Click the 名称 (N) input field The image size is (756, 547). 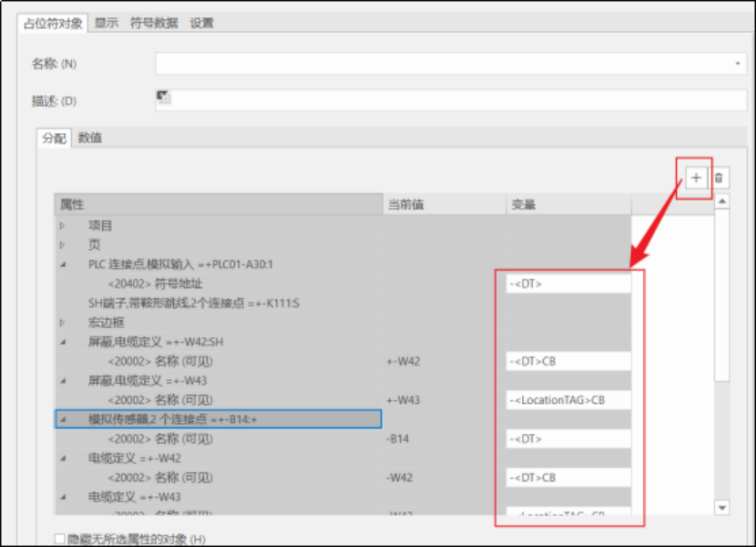[x=451, y=64]
